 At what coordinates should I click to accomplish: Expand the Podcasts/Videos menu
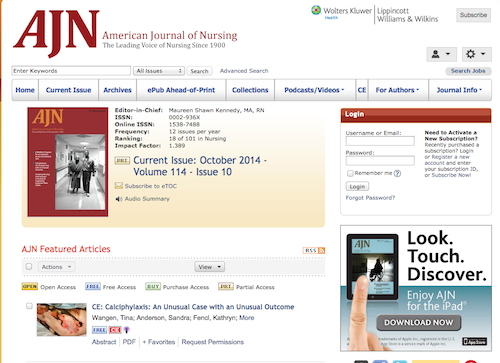[x=314, y=90]
